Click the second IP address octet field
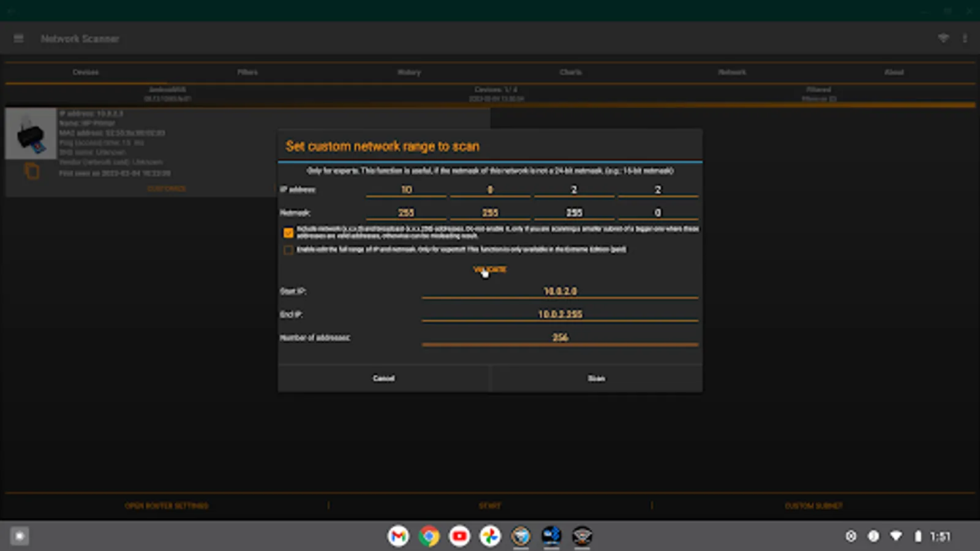The height and width of the screenshot is (551, 980). click(x=490, y=190)
